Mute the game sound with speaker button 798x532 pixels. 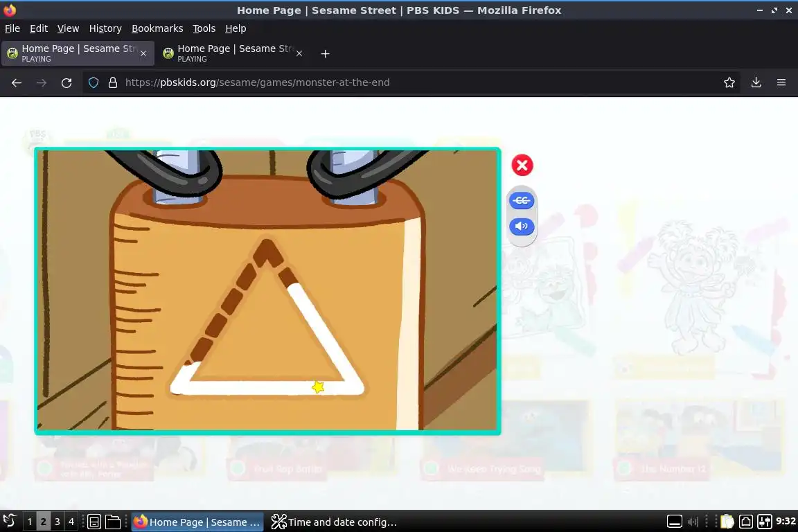pyautogui.click(x=521, y=226)
